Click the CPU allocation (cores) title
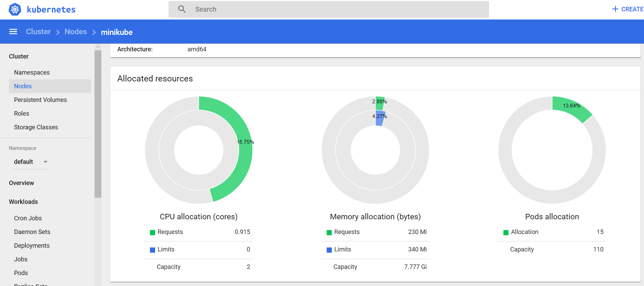Image resolution: width=644 pixels, height=286 pixels. coord(199,217)
